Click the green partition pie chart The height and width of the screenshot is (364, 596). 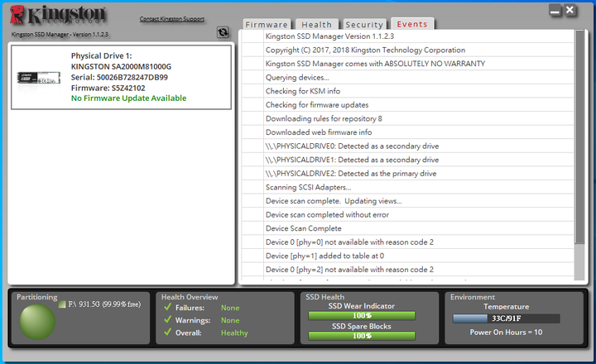37,322
